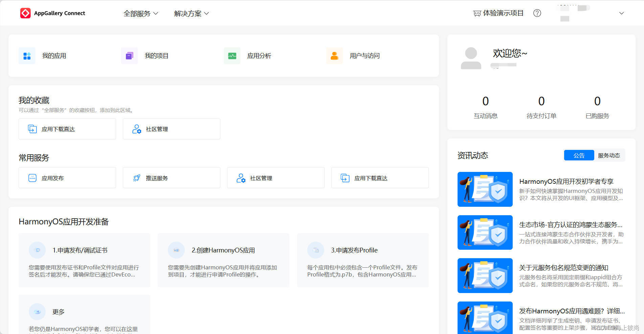This screenshot has width=644, height=334.
Task: View 待支付订单 count
Action: (541, 101)
